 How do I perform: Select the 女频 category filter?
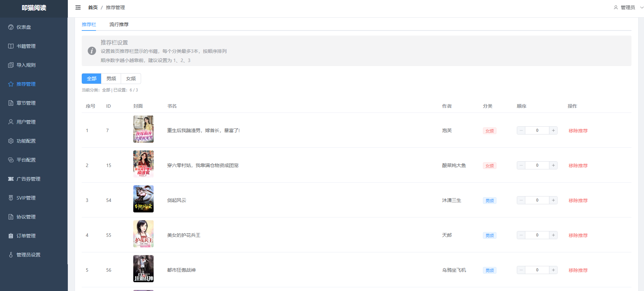131,79
